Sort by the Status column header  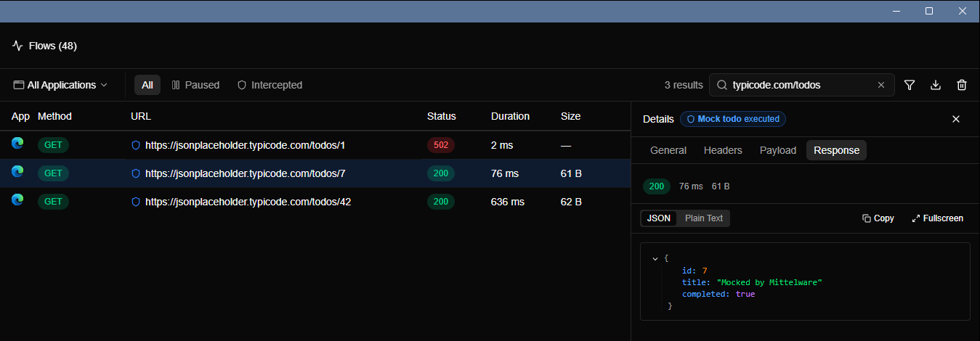click(x=442, y=116)
